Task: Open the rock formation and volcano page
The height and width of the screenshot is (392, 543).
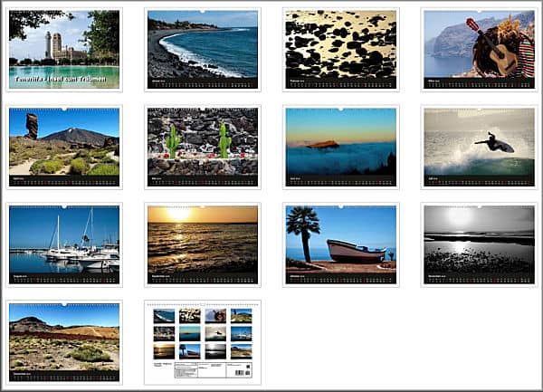Action: point(64,148)
